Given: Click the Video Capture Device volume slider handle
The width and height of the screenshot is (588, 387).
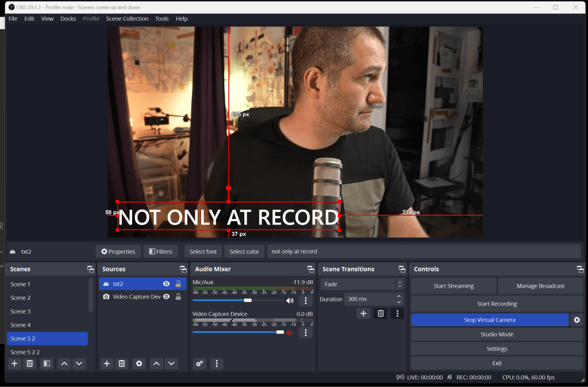Looking at the screenshot, I should point(280,332).
